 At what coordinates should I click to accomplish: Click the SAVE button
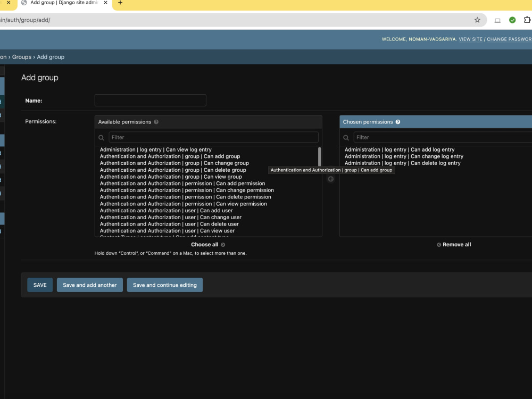(40, 285)
